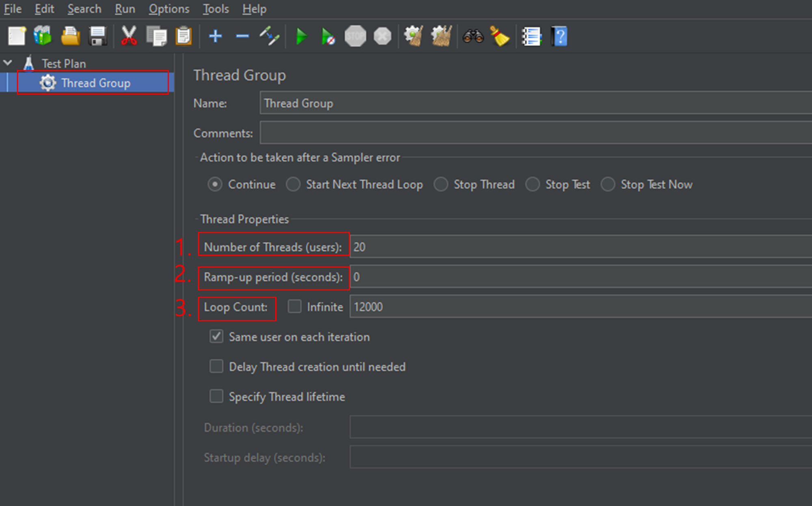The image size is (812, 506).
Task: Select Stop Test Now radio option
Action: pos(608,184)
